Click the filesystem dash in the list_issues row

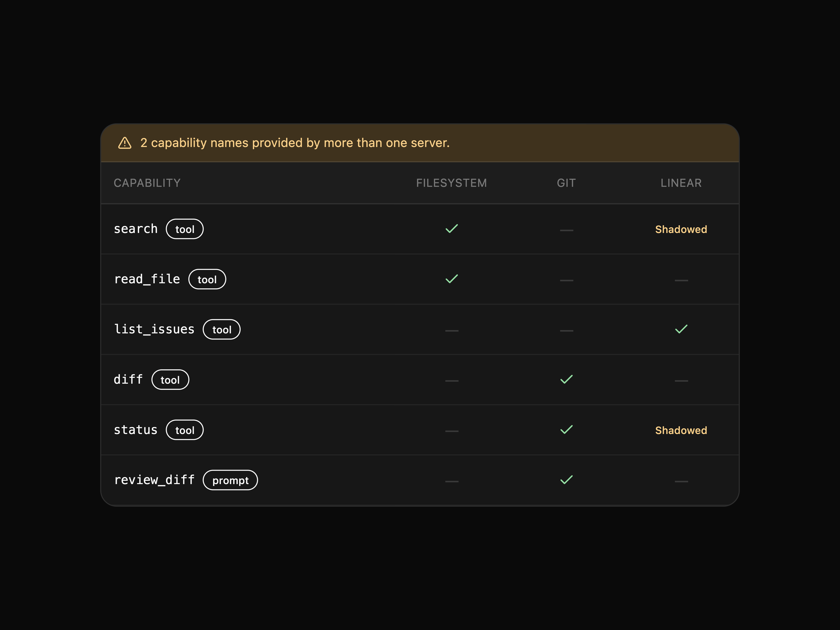(451, 331)
